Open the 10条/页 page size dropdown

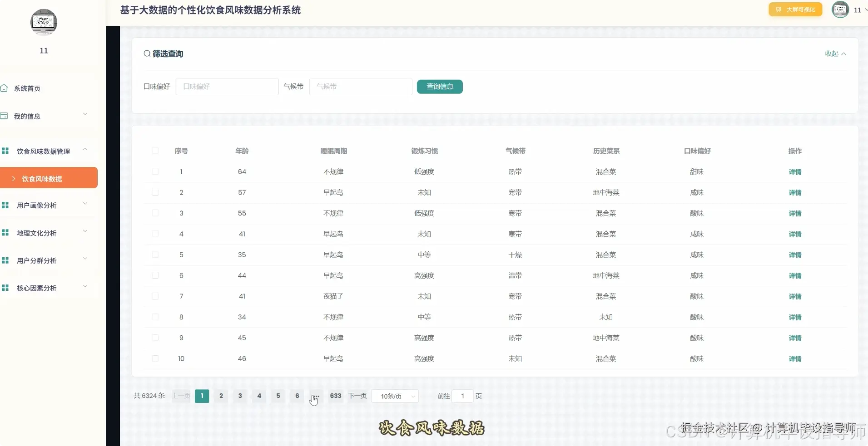pos(394,396)
